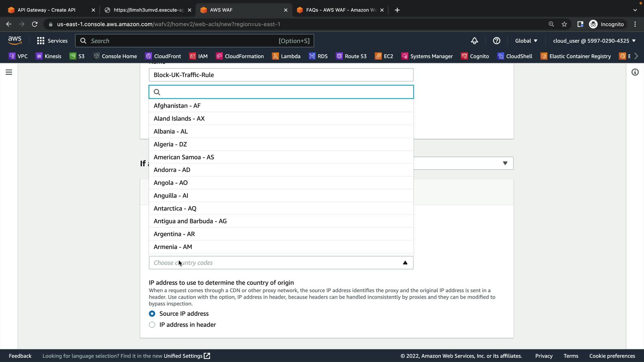Expand the left navigation hamburger menu
Viewport: 644px width, 362px height.
coord(9,72)
